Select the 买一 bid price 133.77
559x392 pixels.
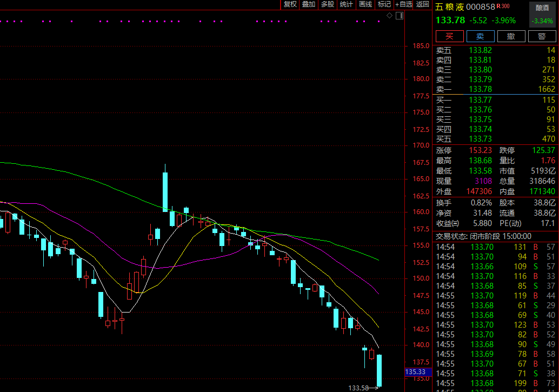click(x=480, y=100)
